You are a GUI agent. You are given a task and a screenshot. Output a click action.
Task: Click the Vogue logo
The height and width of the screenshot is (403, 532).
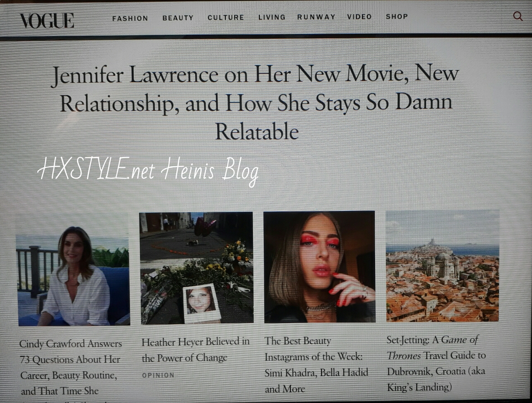tap(47, 21)
